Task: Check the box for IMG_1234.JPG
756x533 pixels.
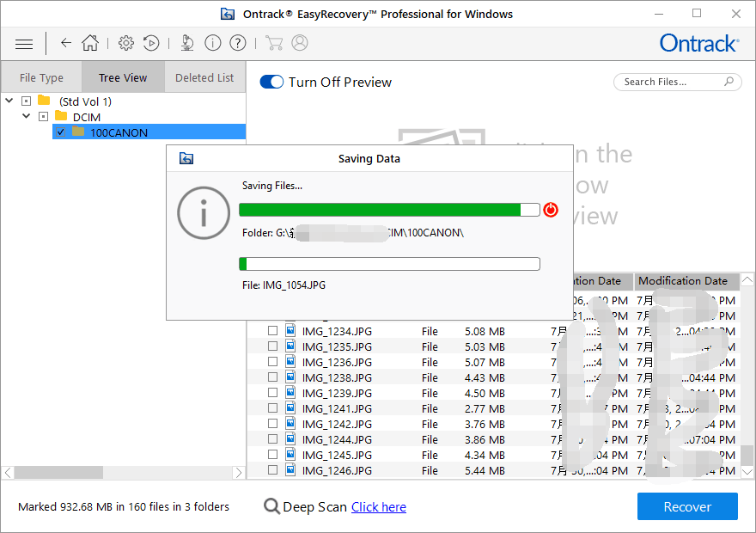Action: (x=273, y=331)
